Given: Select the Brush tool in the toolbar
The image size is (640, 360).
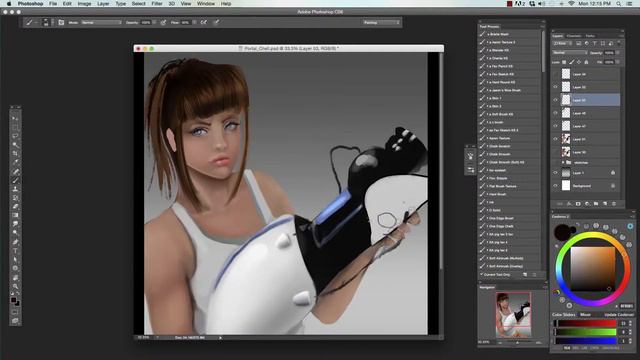Looking at the screenshot, I should (15, 180).
